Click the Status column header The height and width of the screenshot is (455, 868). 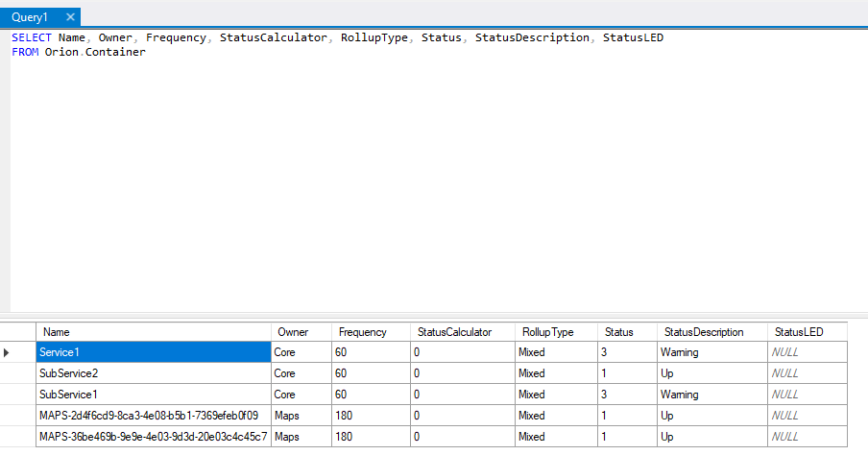pos(627,332)
